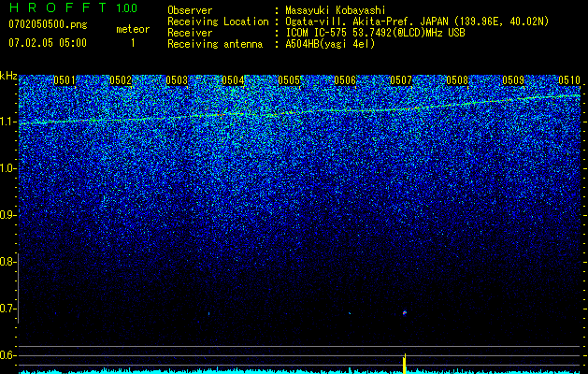Click the meteor count value 1
Screen dimensions: 588x374
[x=133, y=43]
